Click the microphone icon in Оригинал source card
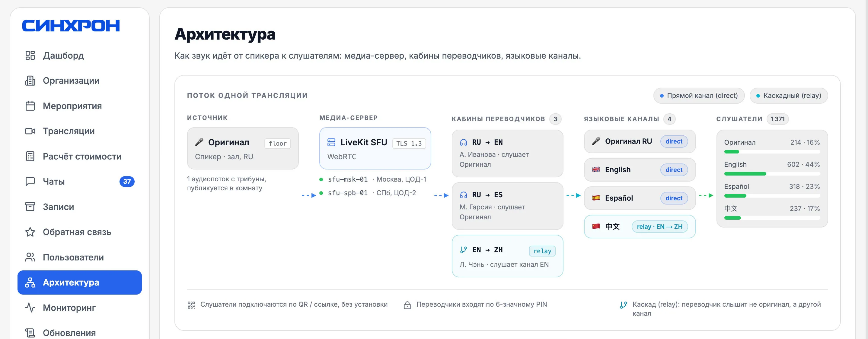868x339 pixels. coord(199,142)
